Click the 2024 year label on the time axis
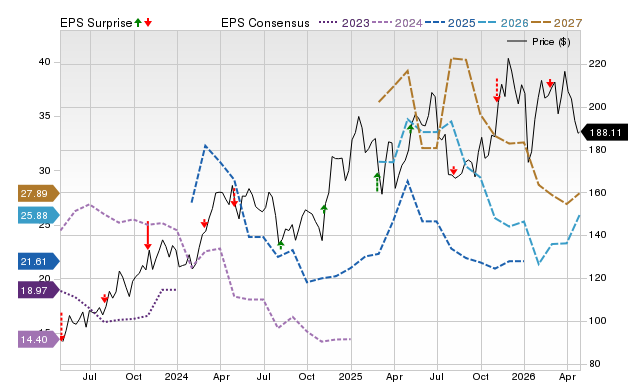This screenshot has width=640, height=382. pos(176,376)
